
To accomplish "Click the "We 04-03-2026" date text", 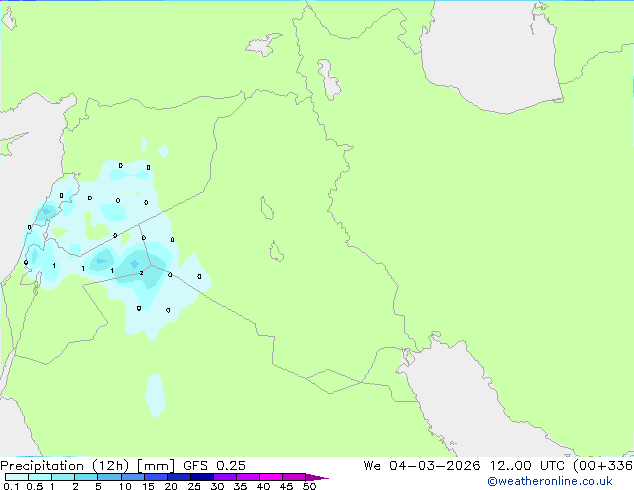I will tap(422, 466).
